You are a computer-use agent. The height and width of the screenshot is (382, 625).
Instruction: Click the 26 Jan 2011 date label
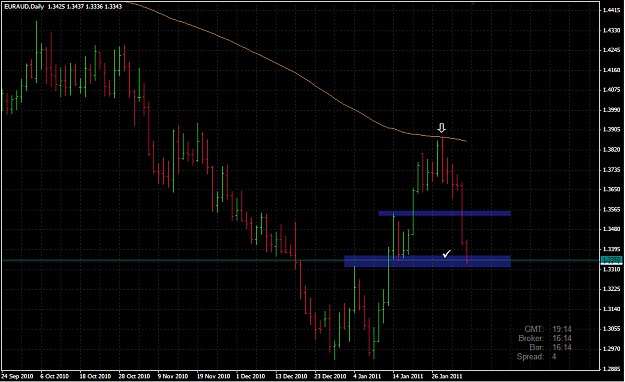tap(447, 376)
